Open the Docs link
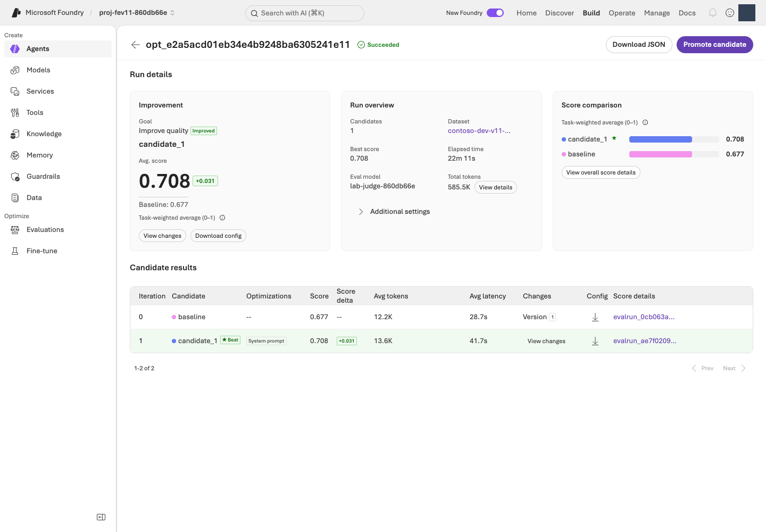 (x=687, y=13)
